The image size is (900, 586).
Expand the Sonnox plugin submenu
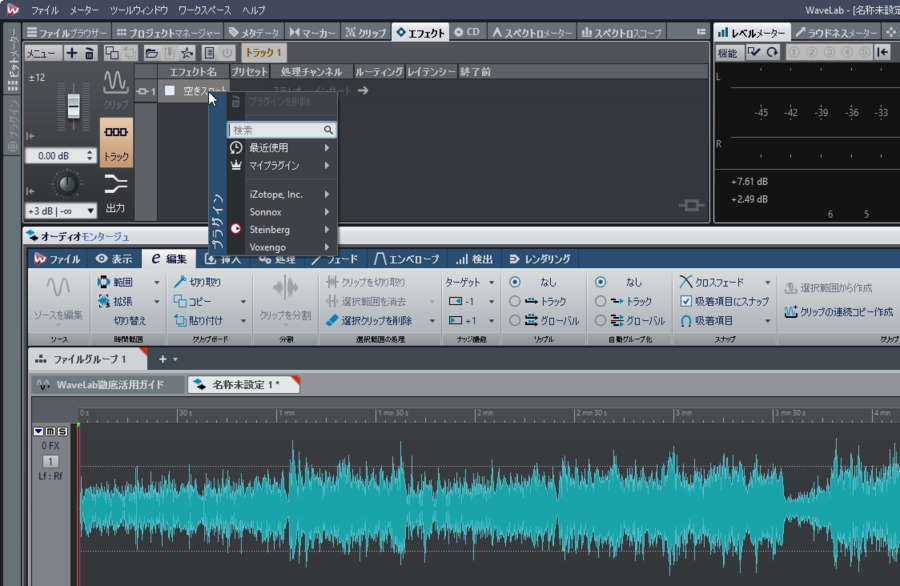[281, 212]
